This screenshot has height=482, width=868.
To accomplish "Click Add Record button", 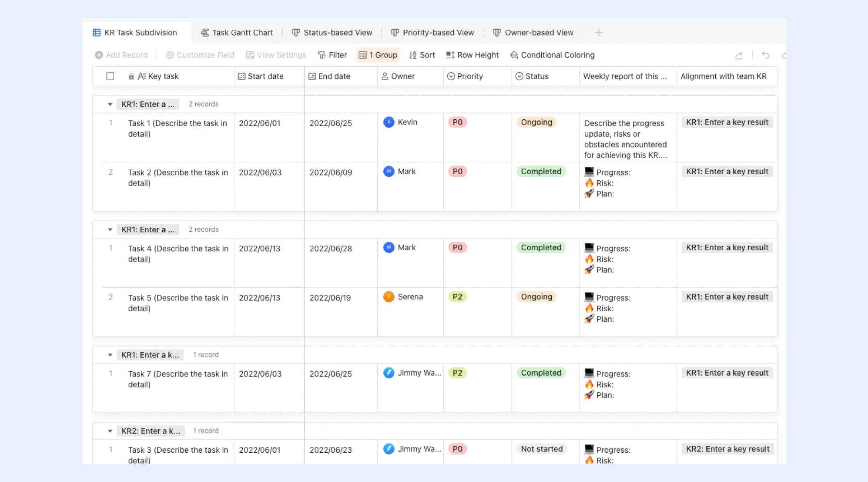I will coord(121,55).
